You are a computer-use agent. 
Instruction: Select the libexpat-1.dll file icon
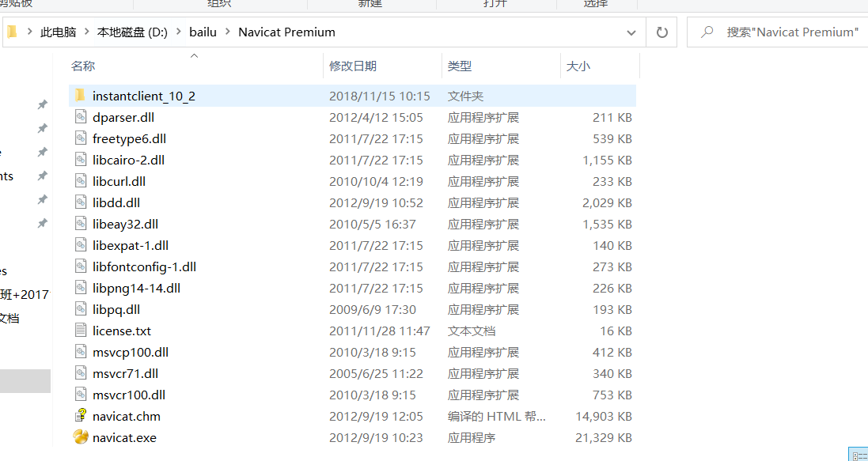tap(81, 245)
